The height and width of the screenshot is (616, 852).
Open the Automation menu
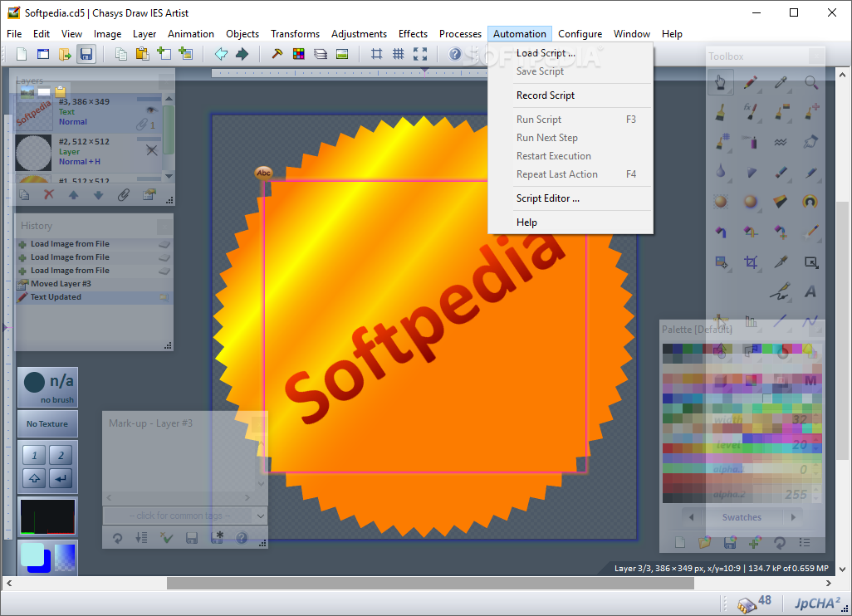pos(520,34)
